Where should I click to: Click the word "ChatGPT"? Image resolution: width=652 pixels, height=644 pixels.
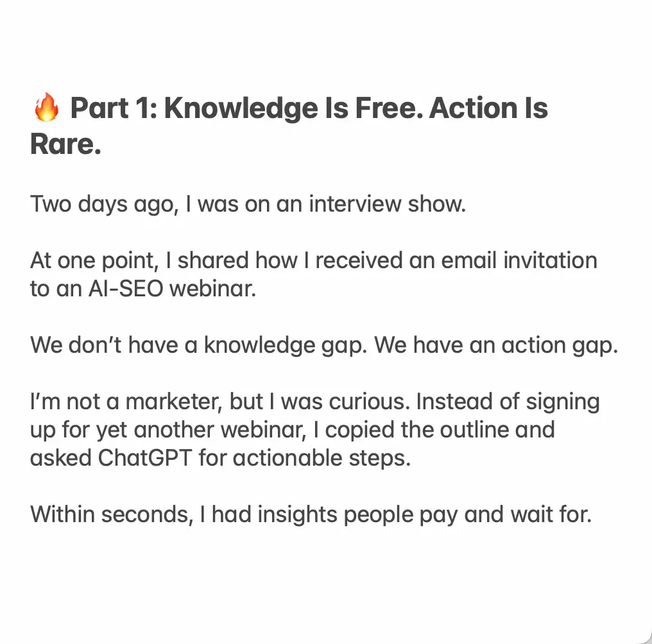[144, 458]
